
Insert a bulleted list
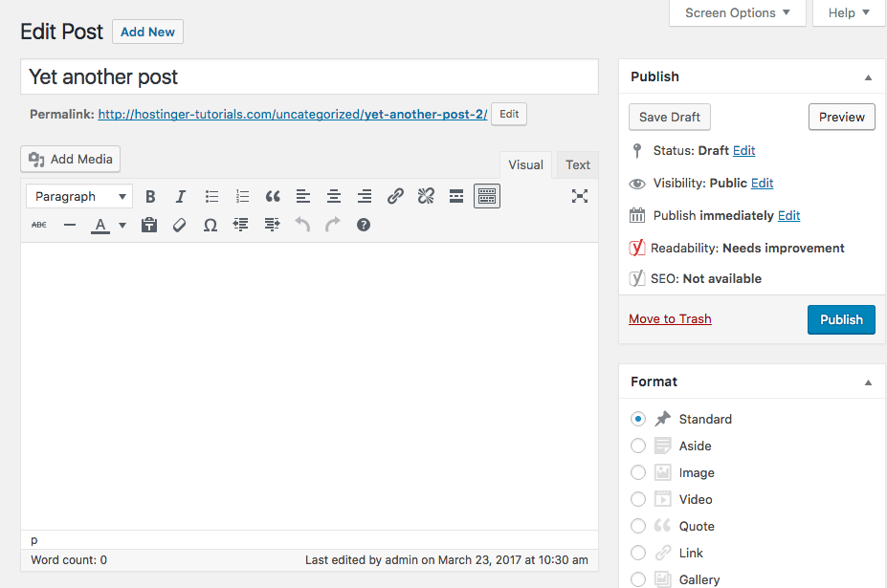(x=211, y=196)
